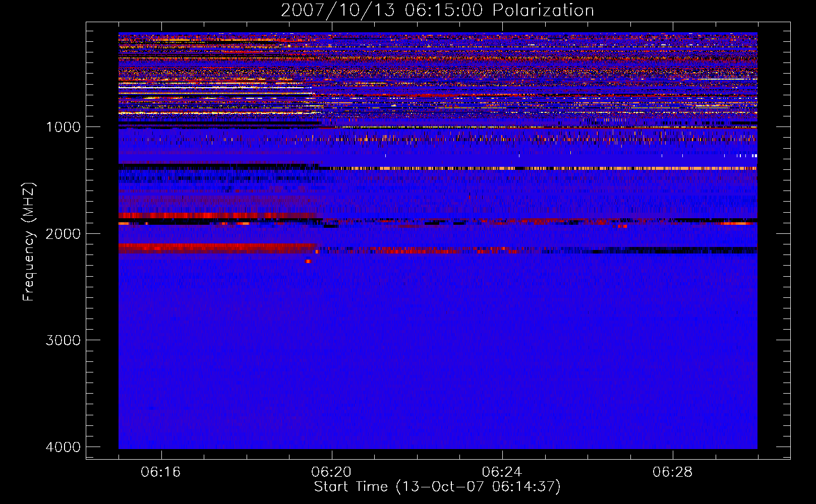The width and height of the screenshot is (816, 504).
Task: Click the 4000 frequency tick label
Action: (63, 447)
